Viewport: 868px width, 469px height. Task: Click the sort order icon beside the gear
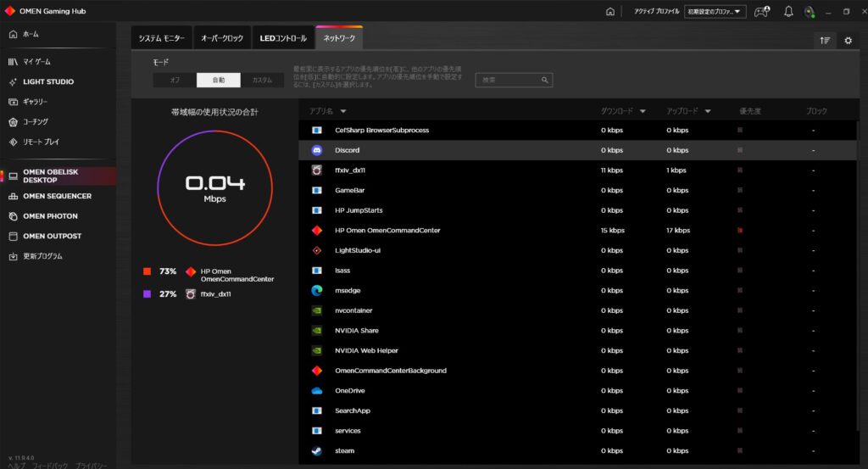click(x=825, y=41)
